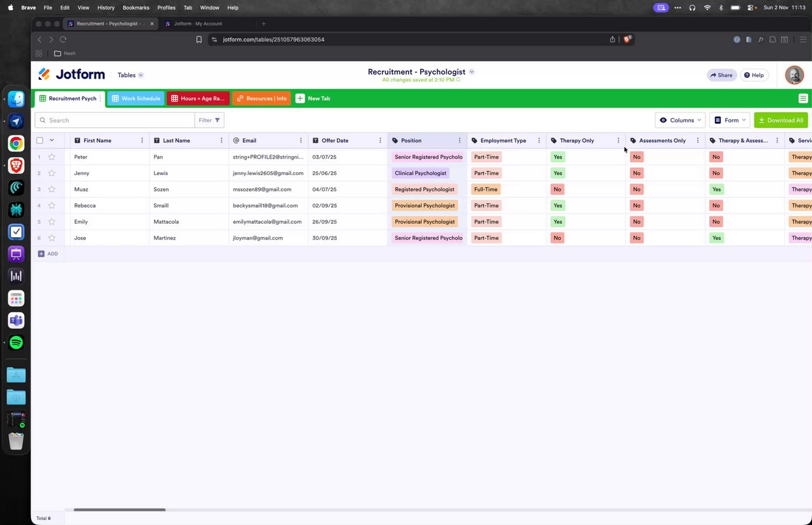Click the offer date 30/09/25 cell
Screen dimensions: 812x525
348,238
